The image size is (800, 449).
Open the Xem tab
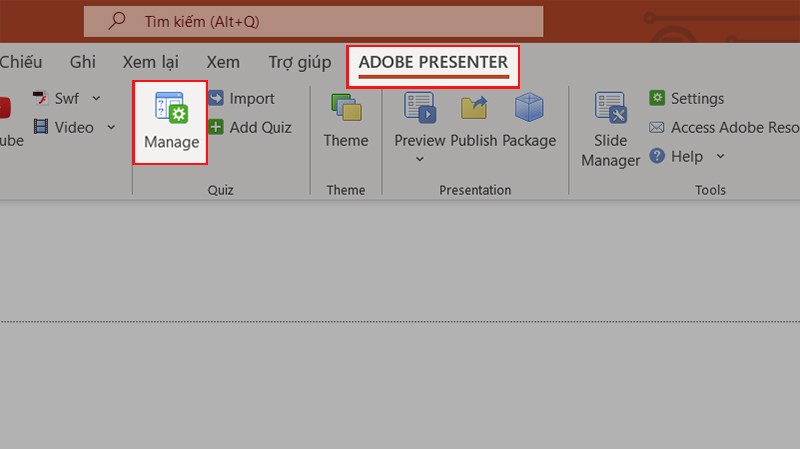(x=223, y=62)
